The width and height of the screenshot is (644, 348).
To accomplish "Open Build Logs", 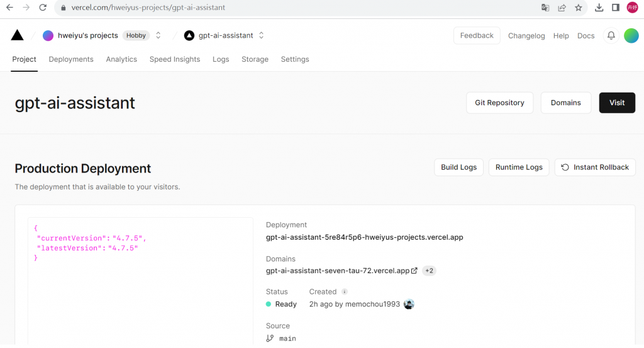I will click(x=458, y=167).
